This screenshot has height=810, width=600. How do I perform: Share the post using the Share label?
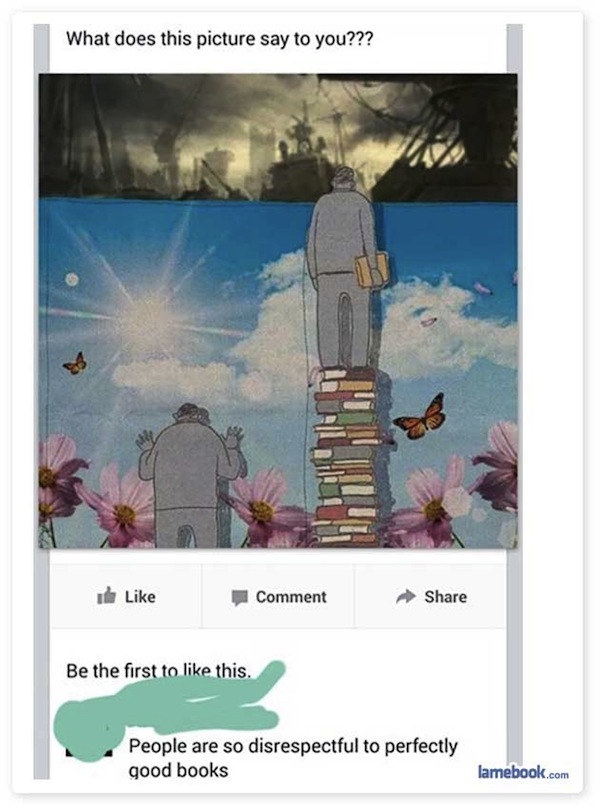(x=445, y=597)
